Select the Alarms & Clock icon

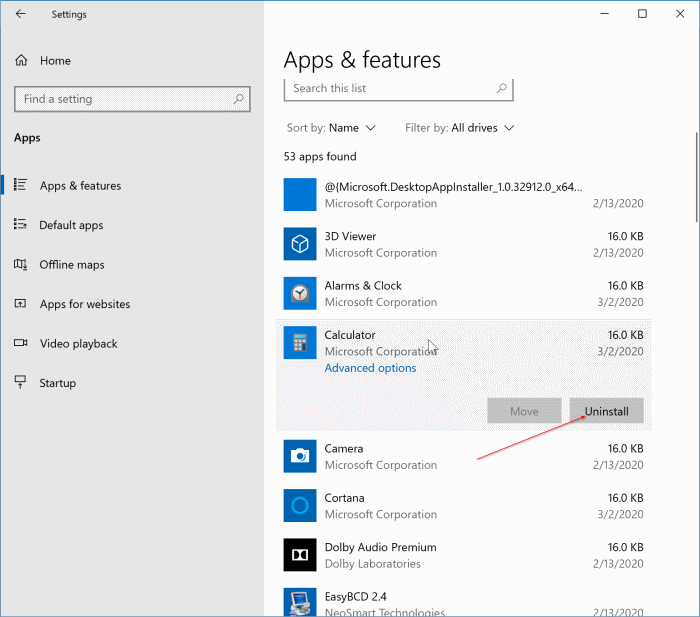coord(300,293)
